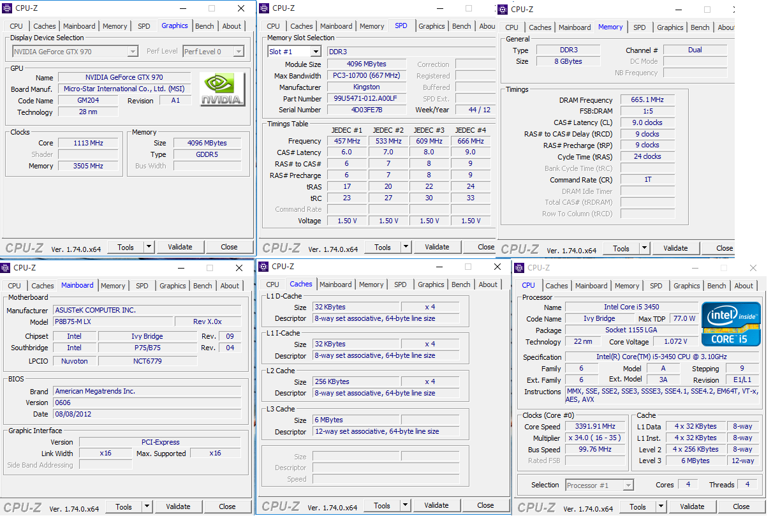This screenshot has width=780, height=532.
Task: Expand Tools arrow in CPU window
Action: coord(661,506)
